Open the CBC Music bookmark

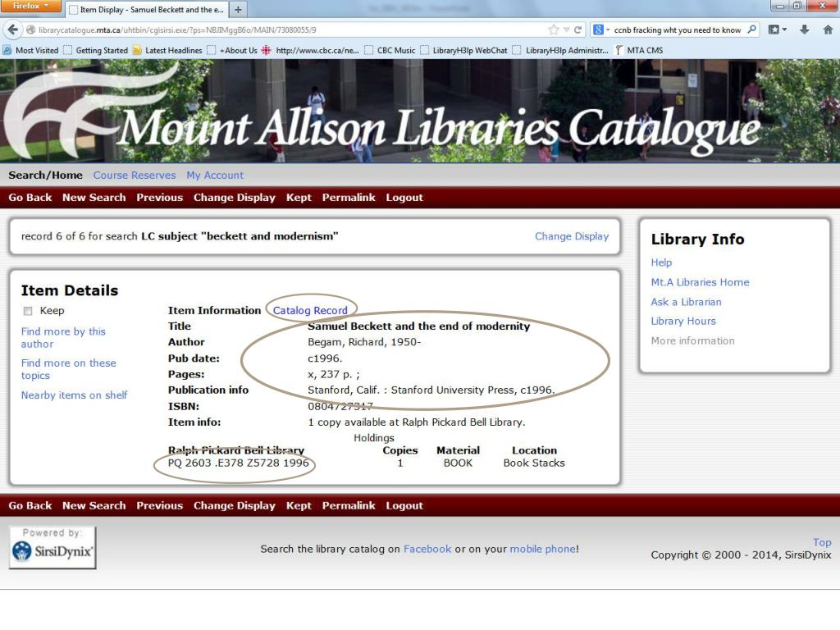[x=390, y=50]
